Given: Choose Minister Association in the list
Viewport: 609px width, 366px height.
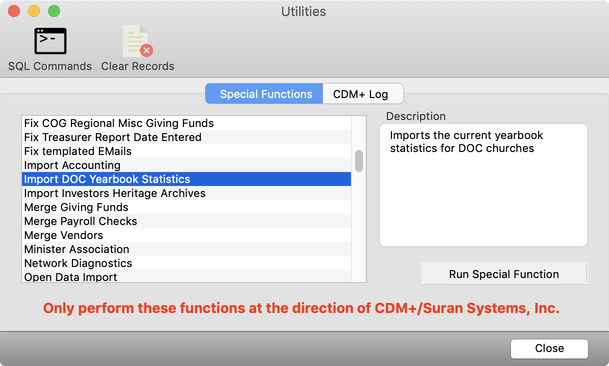Looking at the screenshot, I should pyautogui.click(x=186, y=249).
